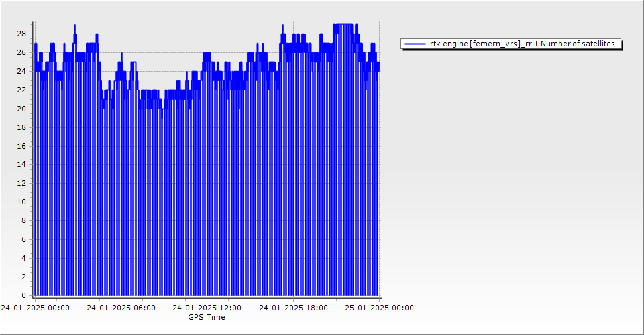Screen dimensions: 644x335
Task: Select the 24-01-2025 18:00 x-axis label
Action: coord(293,308)
